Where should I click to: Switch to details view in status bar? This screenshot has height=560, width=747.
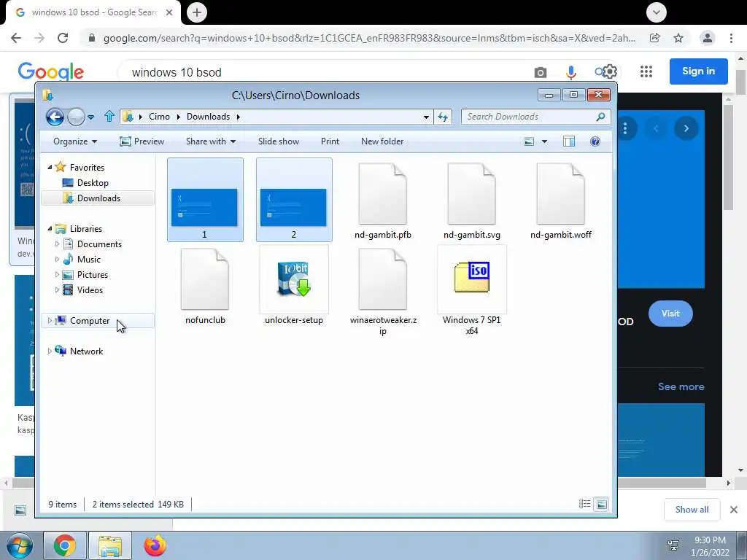coord(584,504)
